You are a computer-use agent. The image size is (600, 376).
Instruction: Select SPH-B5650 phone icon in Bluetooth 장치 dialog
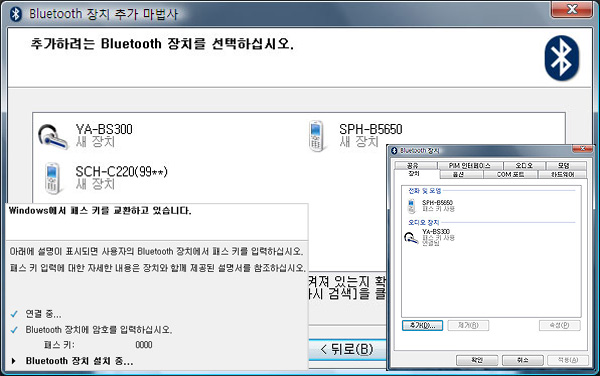411,206
